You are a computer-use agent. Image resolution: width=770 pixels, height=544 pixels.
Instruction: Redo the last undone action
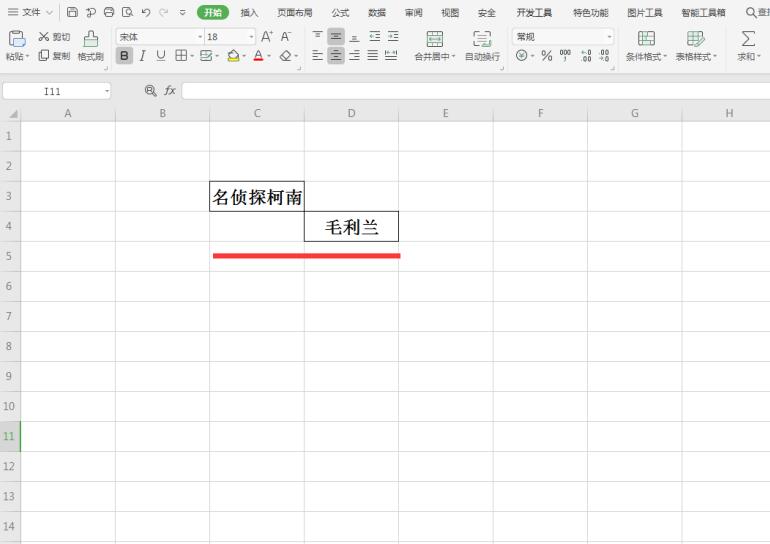point(164,12)
